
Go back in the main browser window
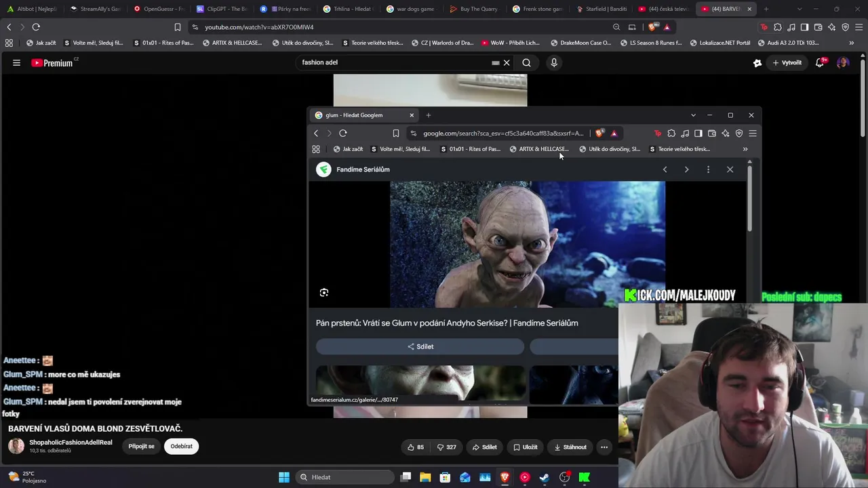(x=9, y=27)
